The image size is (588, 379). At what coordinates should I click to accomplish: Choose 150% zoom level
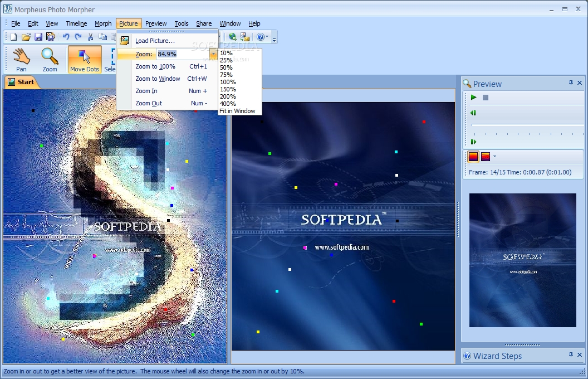(228, 89)
